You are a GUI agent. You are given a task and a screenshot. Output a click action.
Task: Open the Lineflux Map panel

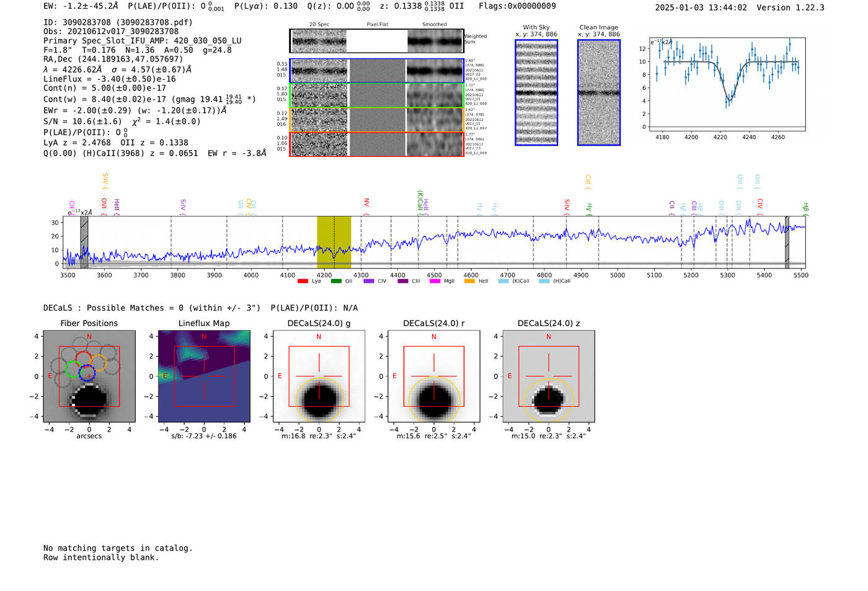204,376
